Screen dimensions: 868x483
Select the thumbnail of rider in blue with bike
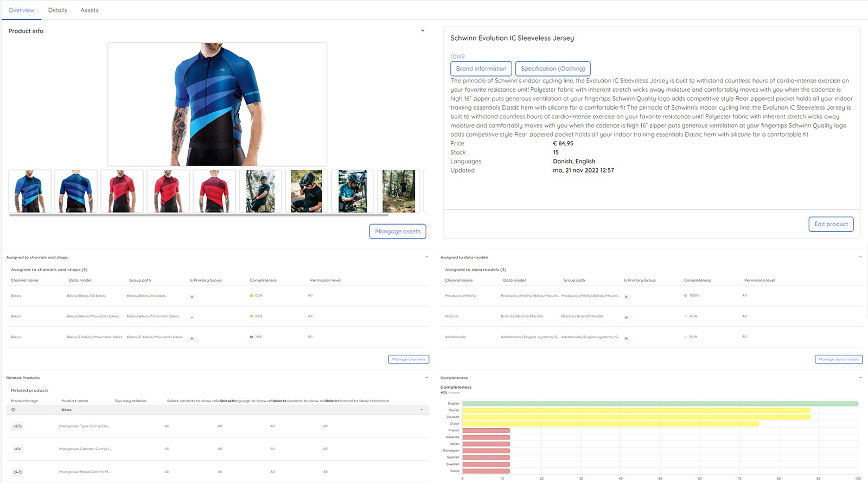click(353, 191)
